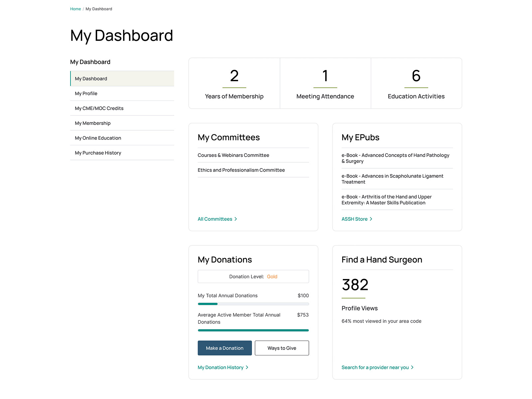The height and width of the screenshot is (399, 532).
Task: Go to My CME/MOC Credits
Action: click(x=99, y=108)
